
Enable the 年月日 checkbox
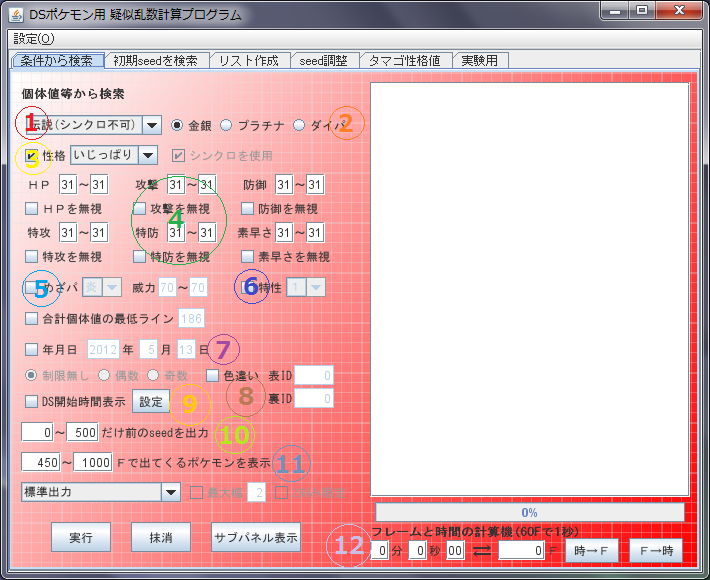[31, 349]
